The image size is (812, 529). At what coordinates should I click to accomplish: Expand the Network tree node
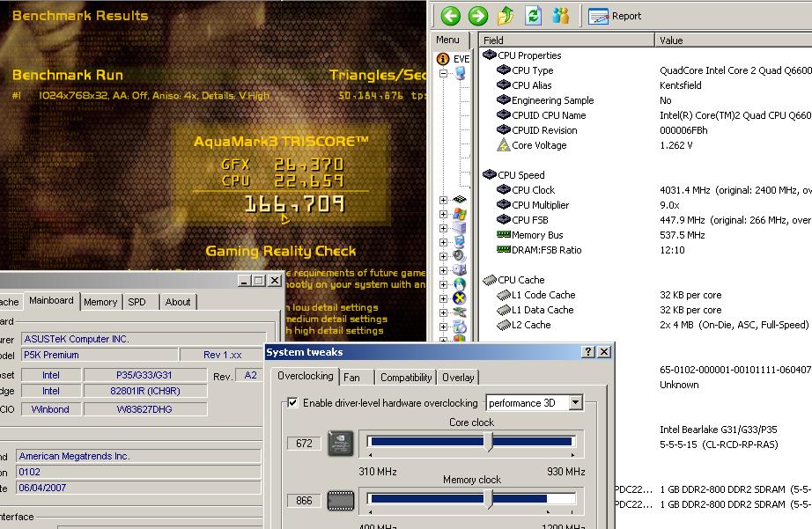click(x=443, y=284)
